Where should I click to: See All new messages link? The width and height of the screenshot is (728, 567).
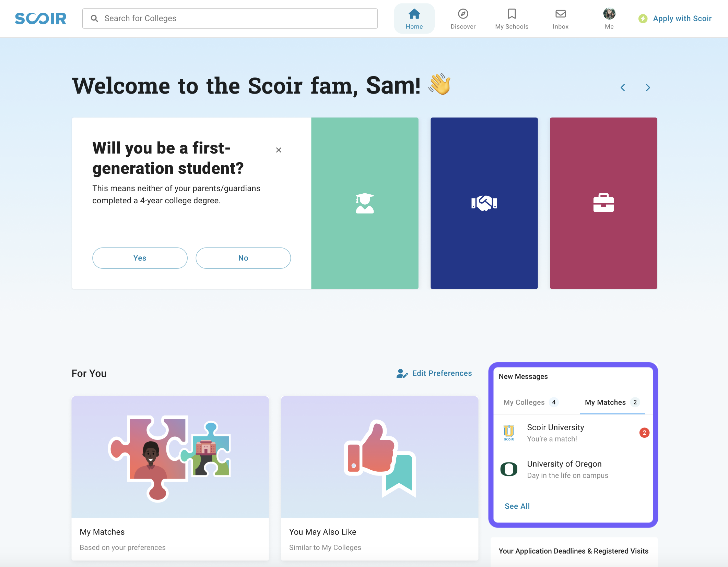[x=517, y=506]
